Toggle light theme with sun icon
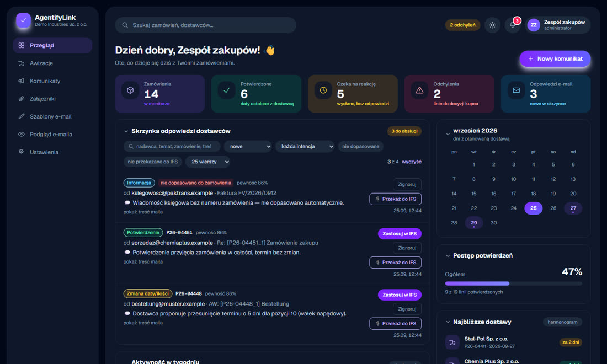The width and height of the screenshot is (607, 364). [x=492, y=25]
